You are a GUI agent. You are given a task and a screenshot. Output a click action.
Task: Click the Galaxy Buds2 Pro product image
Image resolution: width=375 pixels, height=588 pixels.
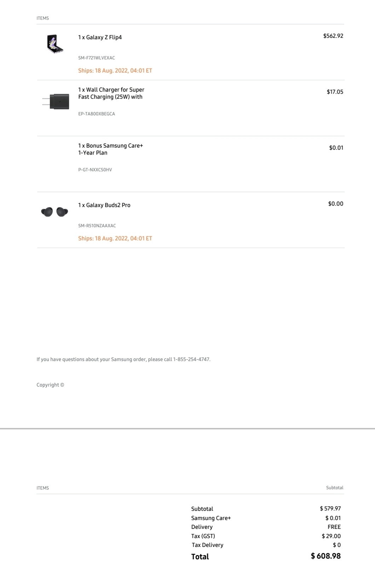(x=54, y=212)
